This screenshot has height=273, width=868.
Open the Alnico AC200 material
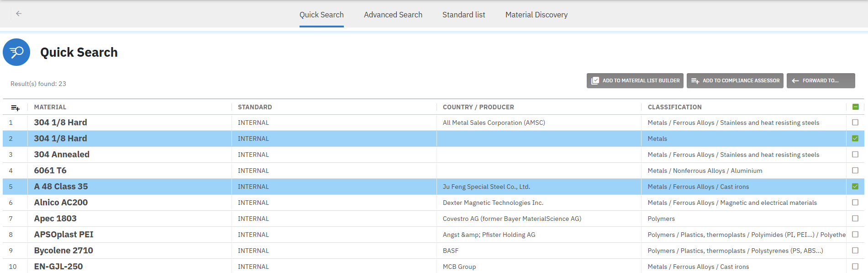pyautogui.click(x=61, y=203)
